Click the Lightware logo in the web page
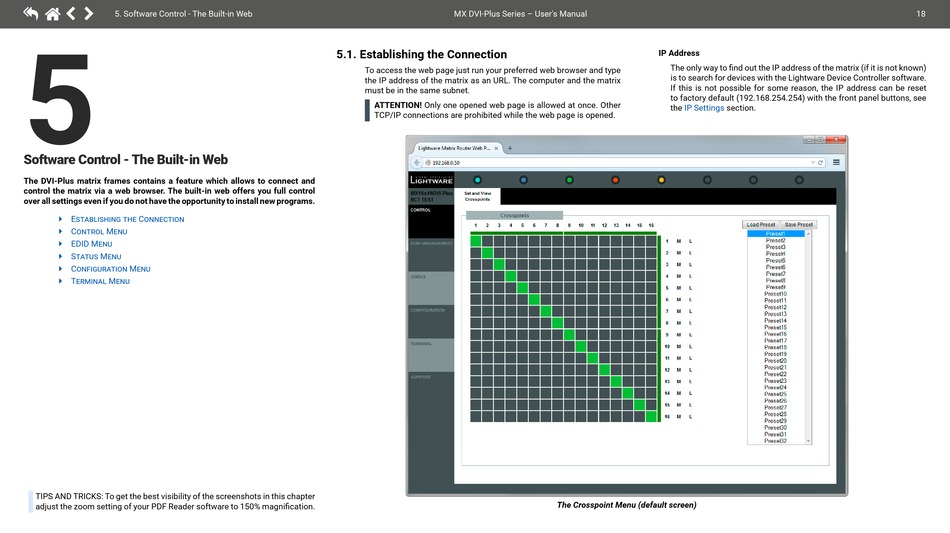 [431, 180]
